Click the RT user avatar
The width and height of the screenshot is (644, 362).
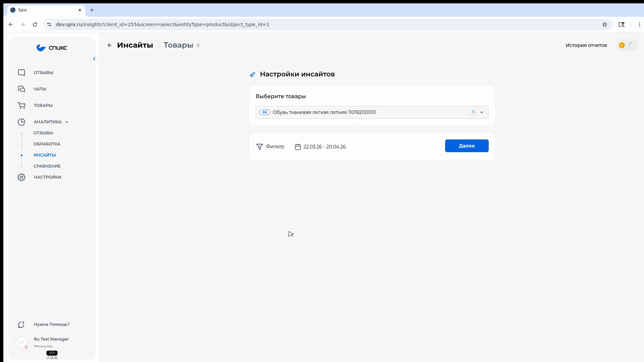pos(21,343)
